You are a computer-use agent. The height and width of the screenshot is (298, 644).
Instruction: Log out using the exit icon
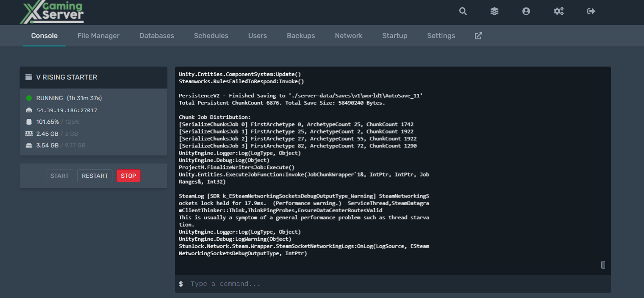point(591,11)
